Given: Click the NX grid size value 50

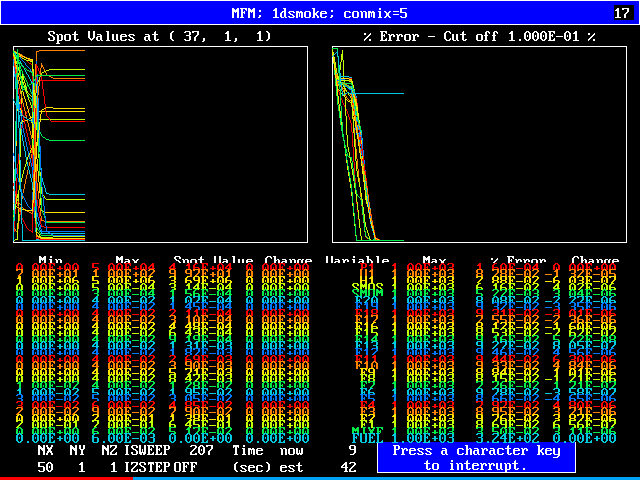Looking at the screenshot, I should [46, 467].
